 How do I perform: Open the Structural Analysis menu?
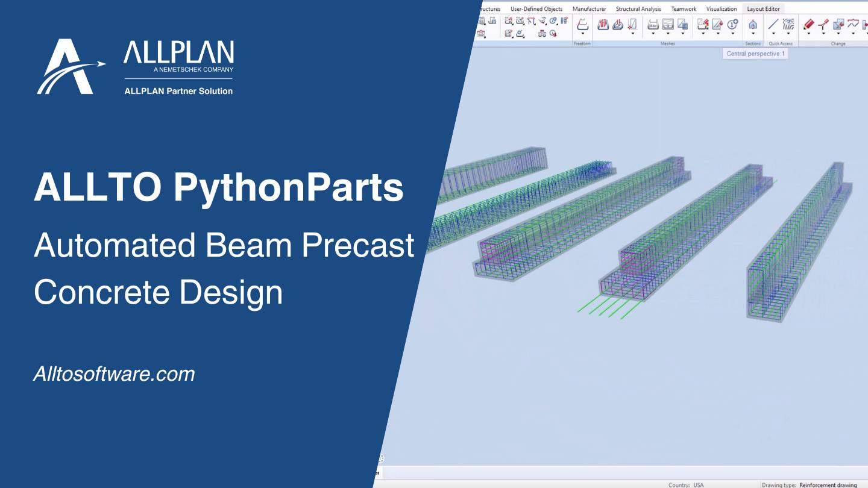click(638, 8)
